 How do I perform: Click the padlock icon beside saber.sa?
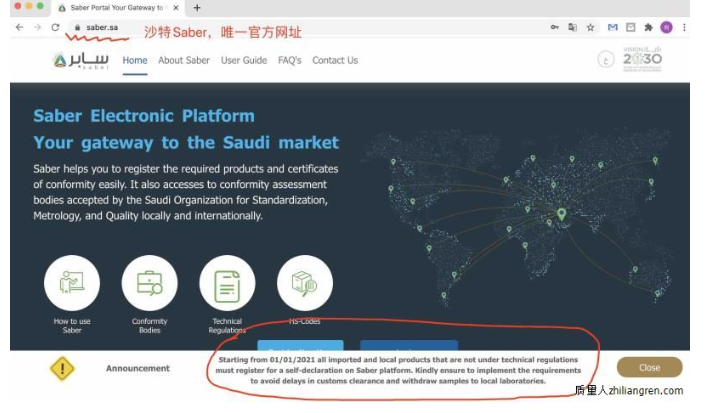click(78, 28)
